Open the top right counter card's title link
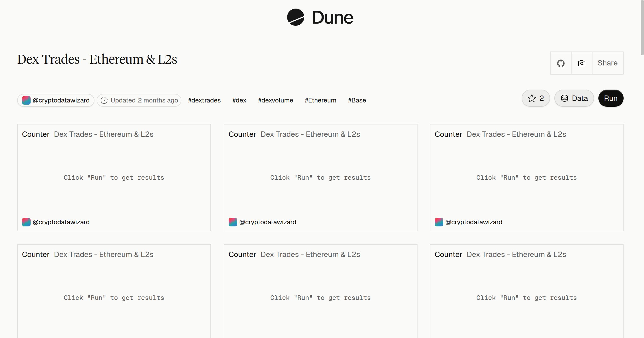 click(516, 134)
